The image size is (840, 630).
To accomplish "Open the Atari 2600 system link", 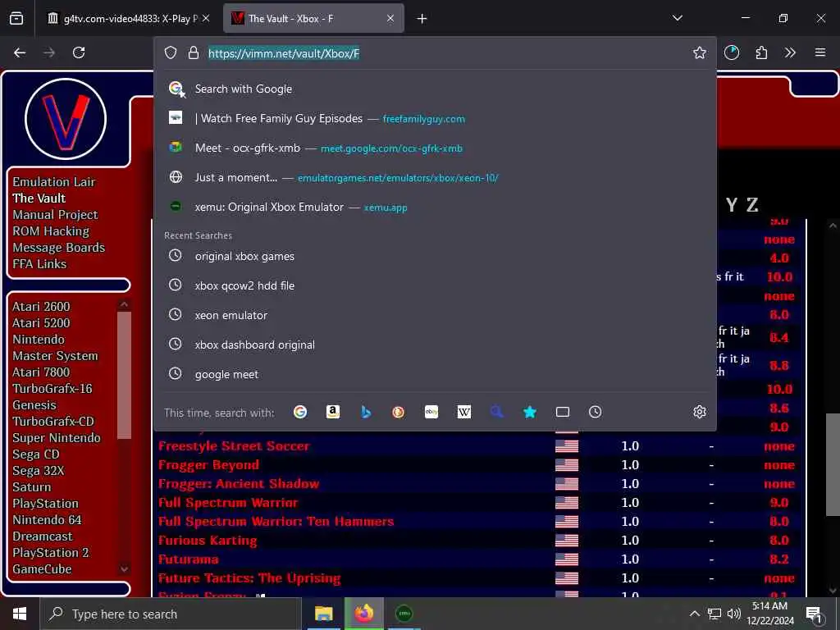I will pyautogui.click(x=41, y=307).
